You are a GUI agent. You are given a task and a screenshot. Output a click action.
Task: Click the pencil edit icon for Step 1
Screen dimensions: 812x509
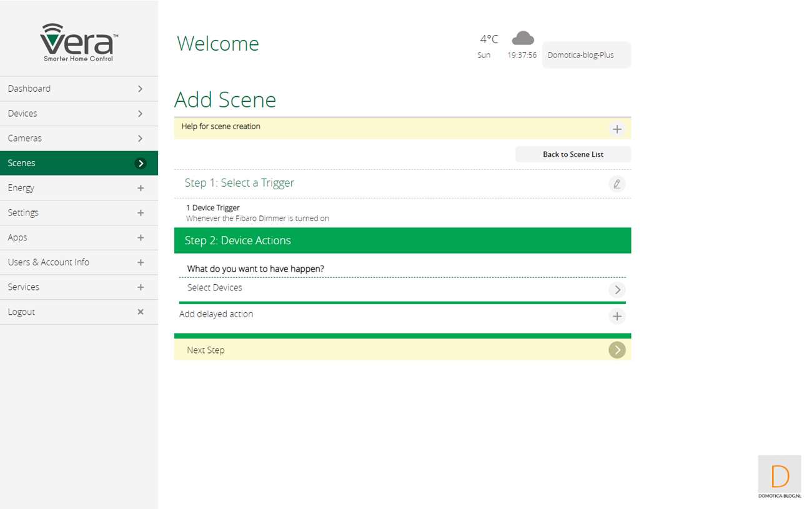tap(616, 184)
